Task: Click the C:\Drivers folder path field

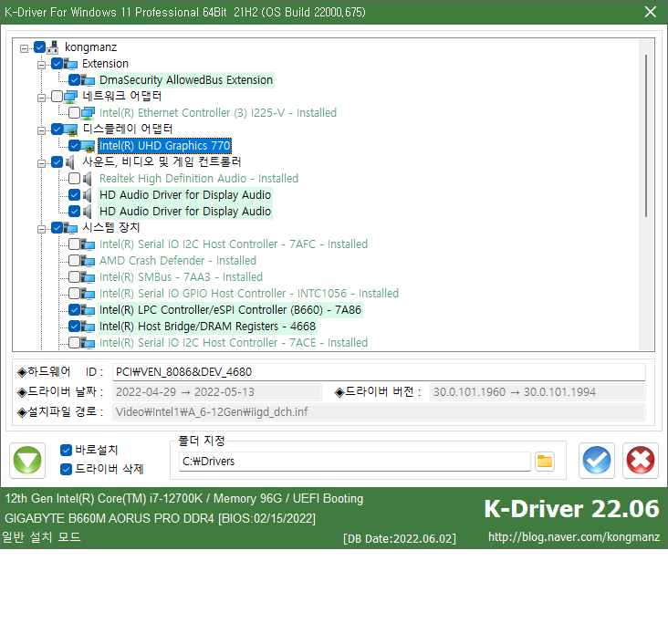Action: coord(354,462)
